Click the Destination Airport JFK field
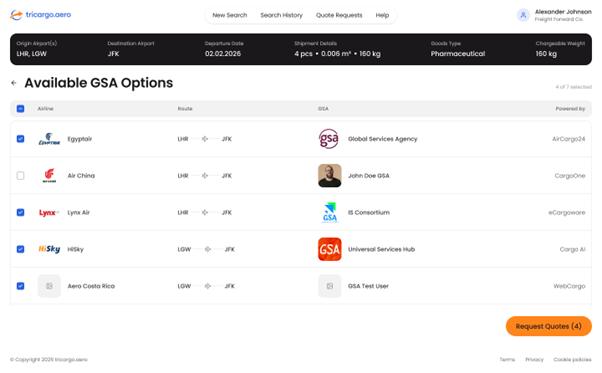602x373 pixels. (x=131, y=49)
